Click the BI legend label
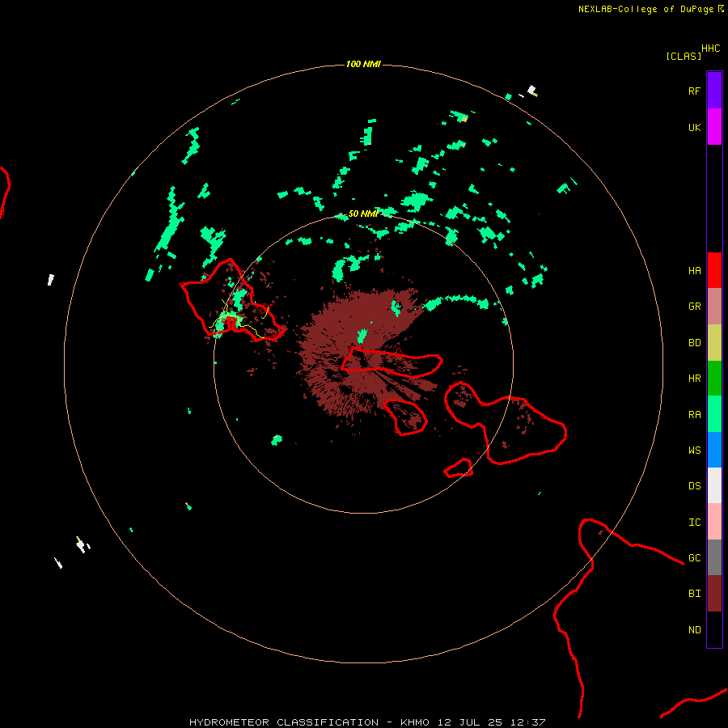 (694, 594)
